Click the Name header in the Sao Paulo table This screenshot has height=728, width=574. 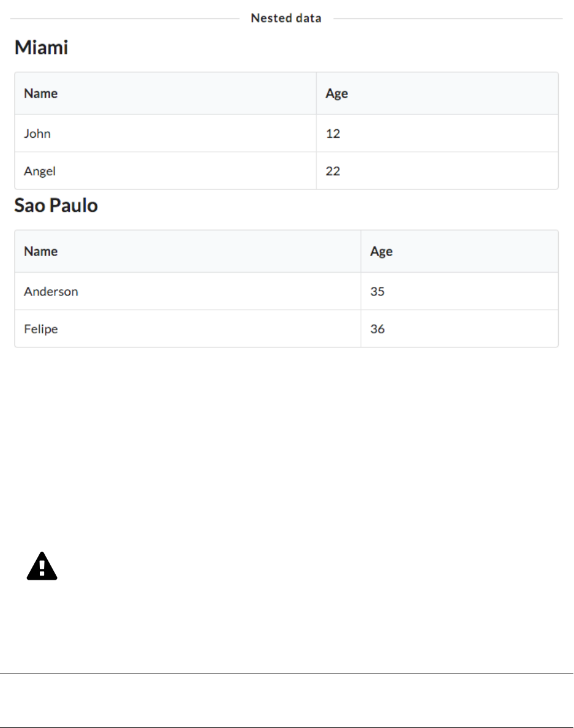40,251
